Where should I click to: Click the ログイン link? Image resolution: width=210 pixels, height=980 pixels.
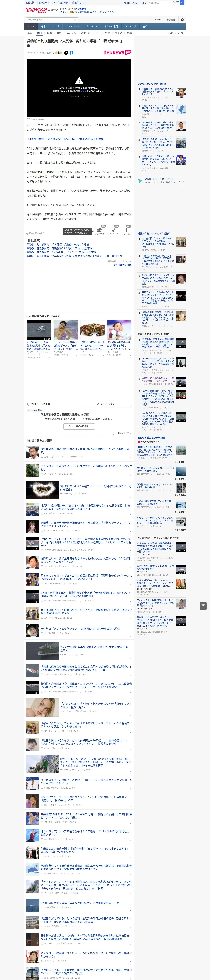click(x=64, y=12)
